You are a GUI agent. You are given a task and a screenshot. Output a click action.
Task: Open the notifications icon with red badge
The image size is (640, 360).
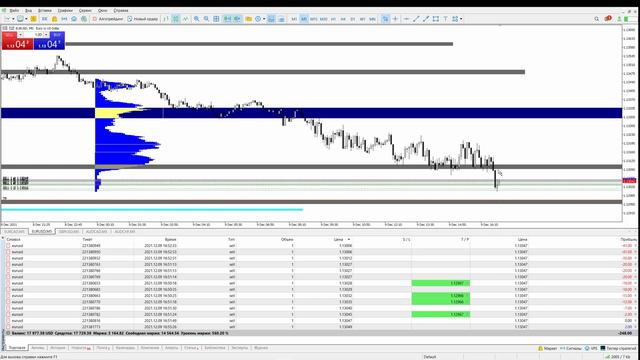(608, 18)
